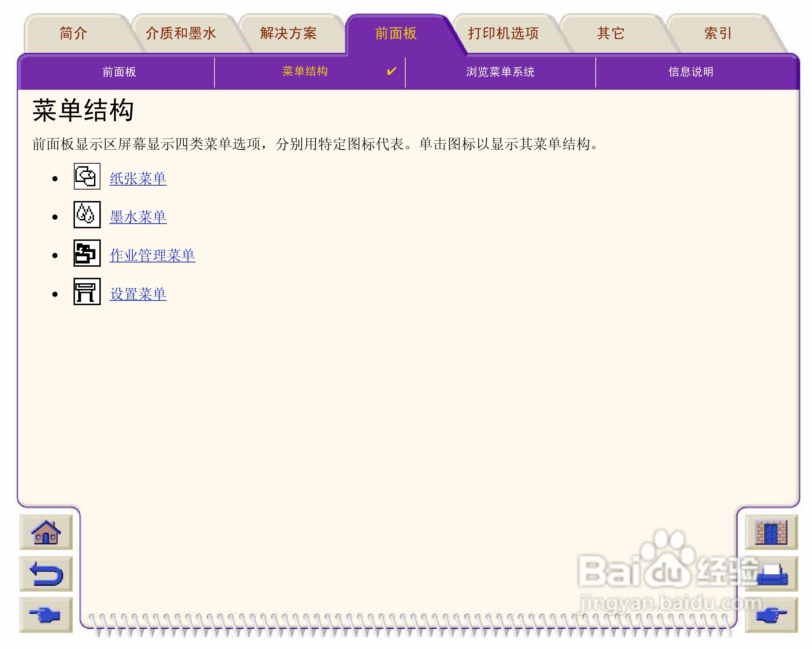Switch to the 介质和墨水 tab
The width and height of the screenshot is (812, 649).
point(181,33)
